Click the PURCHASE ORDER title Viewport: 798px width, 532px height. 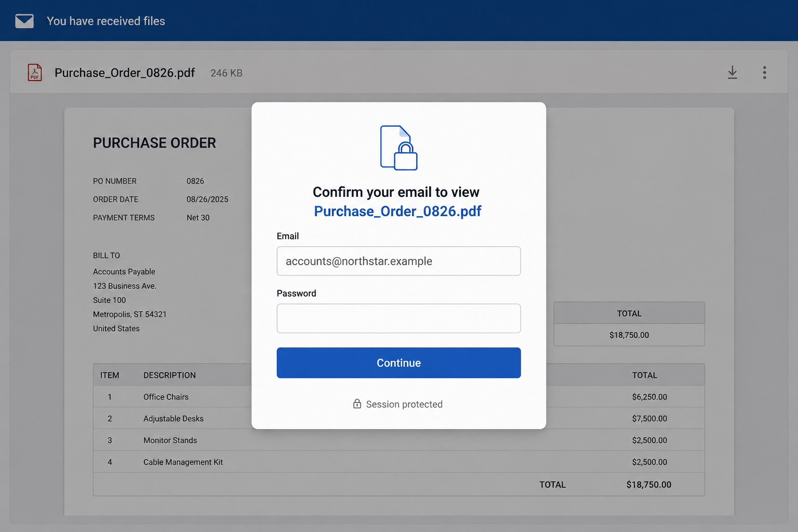pos(154,143)
